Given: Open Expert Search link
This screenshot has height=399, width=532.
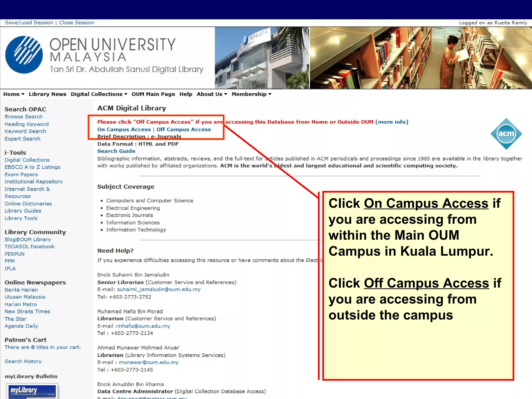Looking at the screenshot, I should (23, 139).
